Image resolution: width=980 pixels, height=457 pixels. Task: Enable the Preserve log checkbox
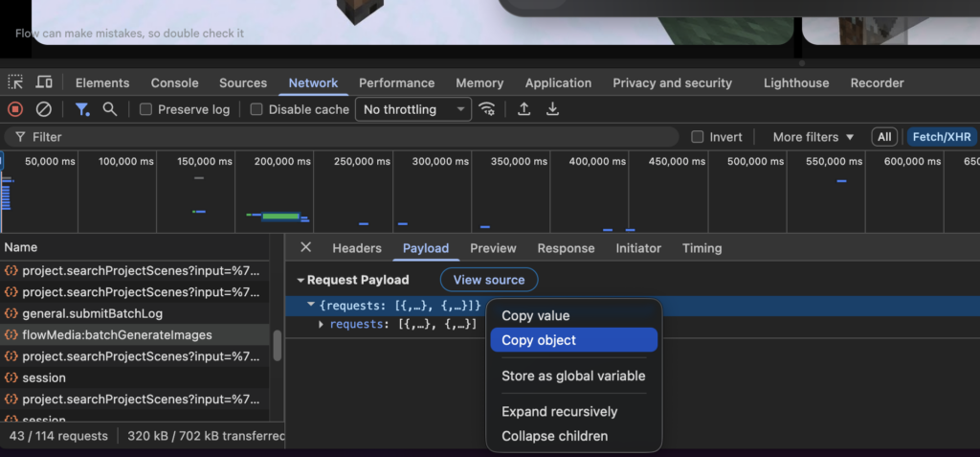146,109
